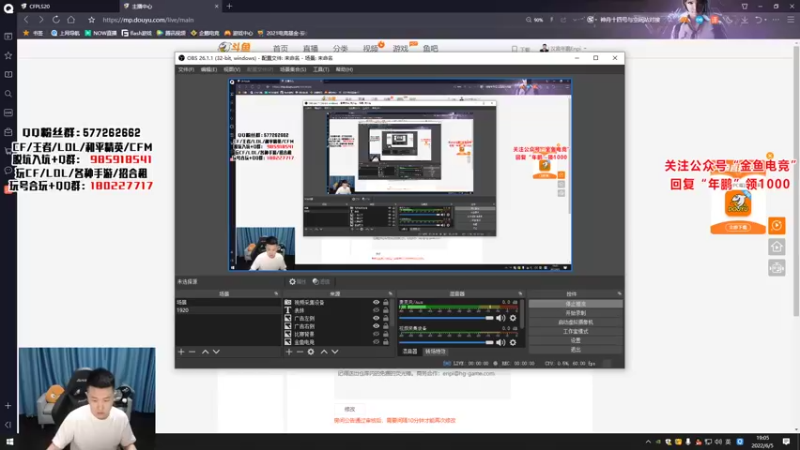This screenshot has height=450, width=800.
Task: Open source properties gear in Sources toolbar
Action: click(x=311, y=352)
